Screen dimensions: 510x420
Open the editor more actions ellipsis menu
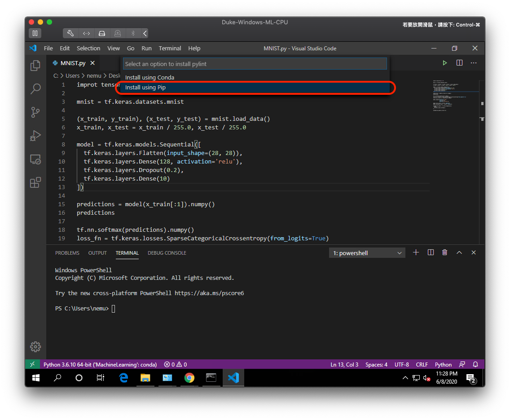(473, 63)
